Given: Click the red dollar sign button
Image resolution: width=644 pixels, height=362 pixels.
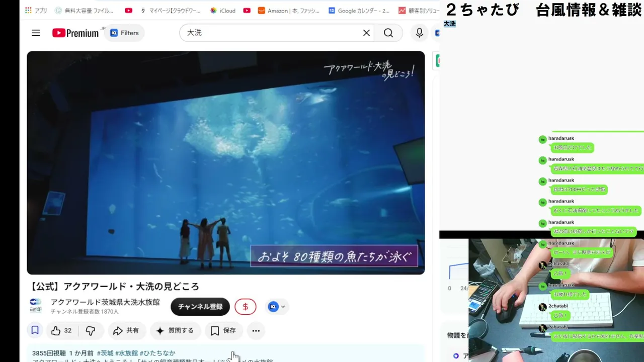Looking at the screenshot, I should (246, 307).
